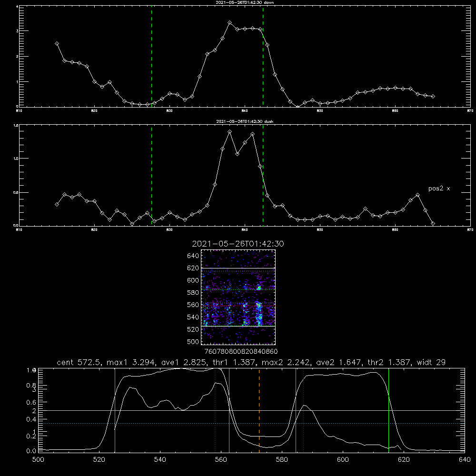Click the '560' y-axis label of heat map

click(193, 305)
